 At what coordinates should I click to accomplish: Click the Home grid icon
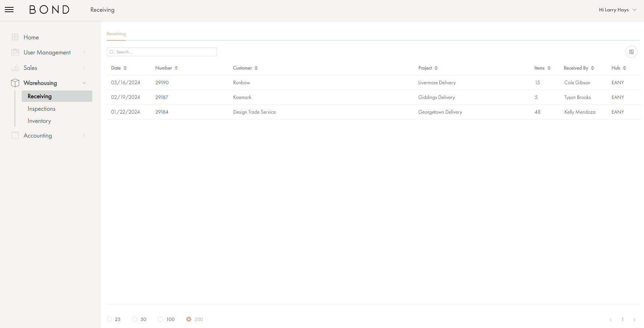coord(15,37)
